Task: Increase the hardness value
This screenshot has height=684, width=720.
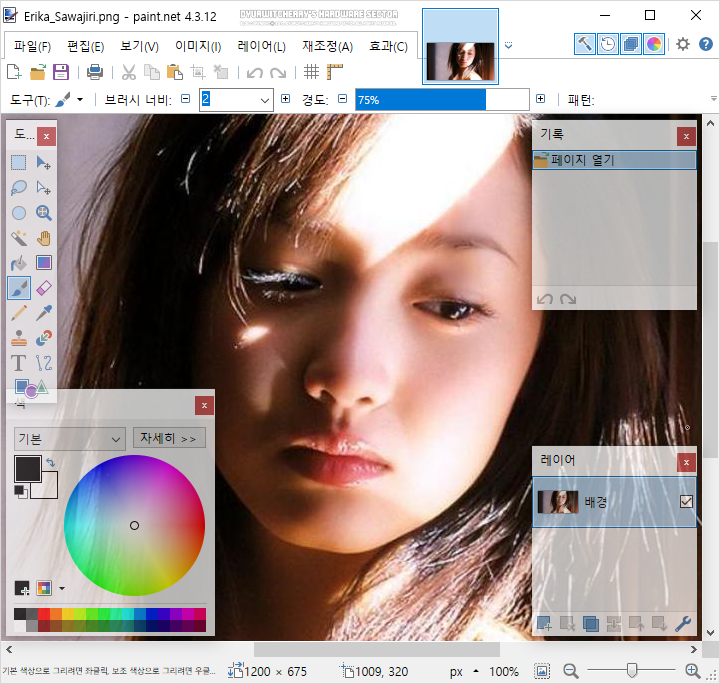Action: tap(540, 99)
